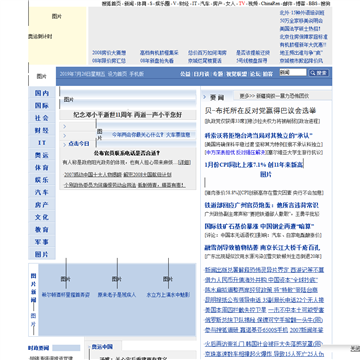Click the 点击今日 tab label
The height and width of the screenshot is (360, 360).
79,144
